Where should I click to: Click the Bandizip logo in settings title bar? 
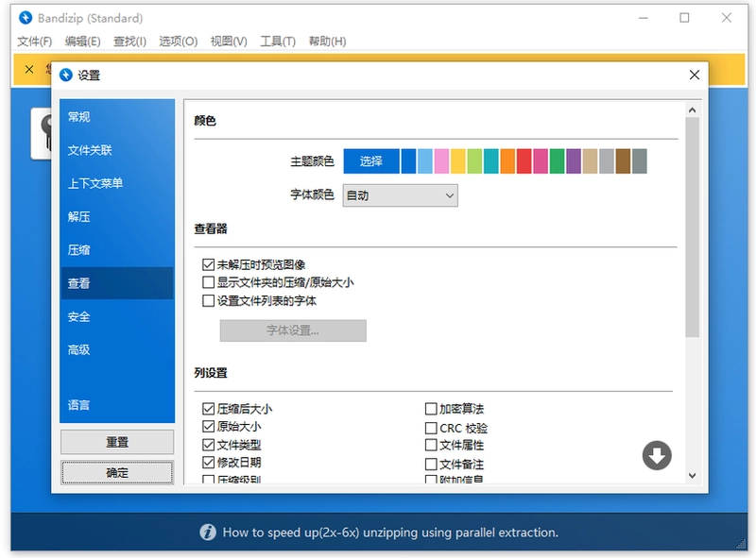click(x=65, y=76)
